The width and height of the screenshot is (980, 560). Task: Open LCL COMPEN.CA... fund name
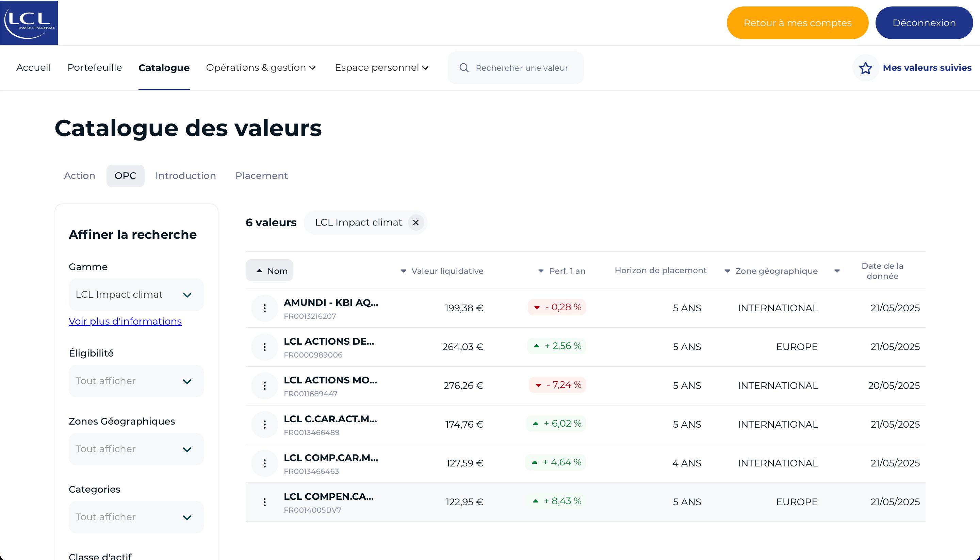coord(328,497)
